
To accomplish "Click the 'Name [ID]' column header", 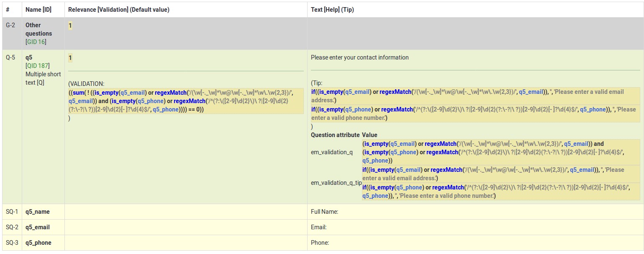I will point(38,10).
